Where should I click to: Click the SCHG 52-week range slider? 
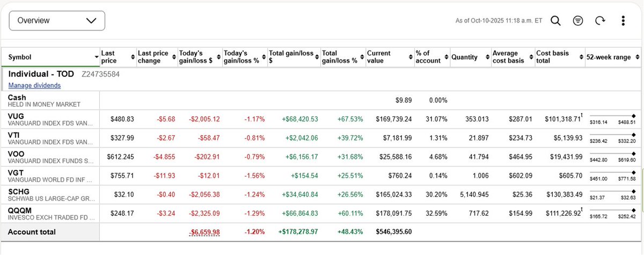point(612,192)
